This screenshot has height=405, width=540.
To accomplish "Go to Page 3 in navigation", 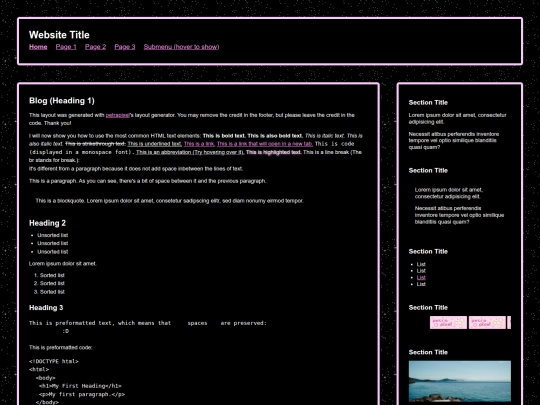I will coord(125,47).
